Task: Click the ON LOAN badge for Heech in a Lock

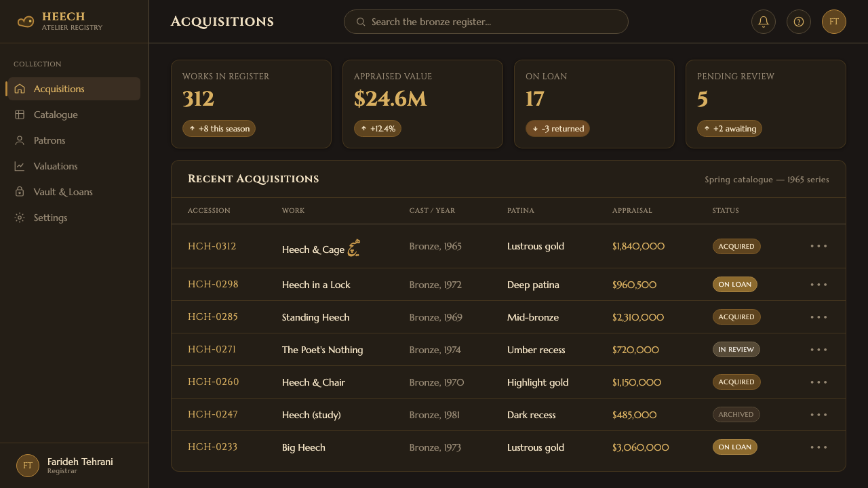Action: click(734, 285)
